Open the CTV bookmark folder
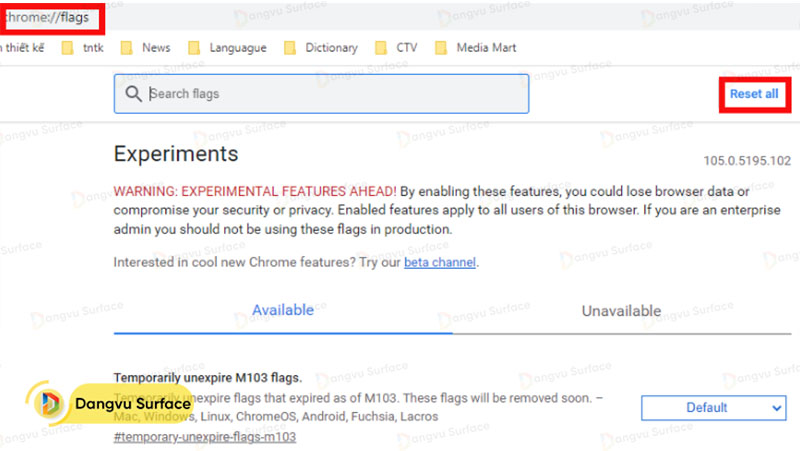This screenshot has width=800, height=451. (x=397, y=47)
